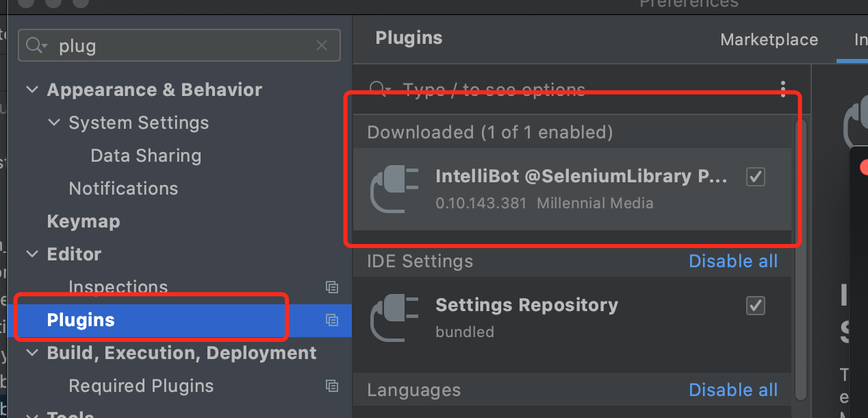Click the plugin list vertical scrollbar

click(x=800, y=260)
